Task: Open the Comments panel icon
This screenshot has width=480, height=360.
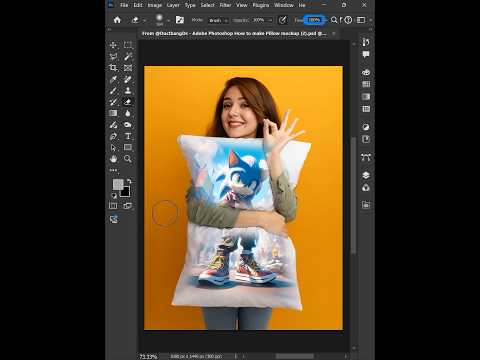Action: [366, 54]
